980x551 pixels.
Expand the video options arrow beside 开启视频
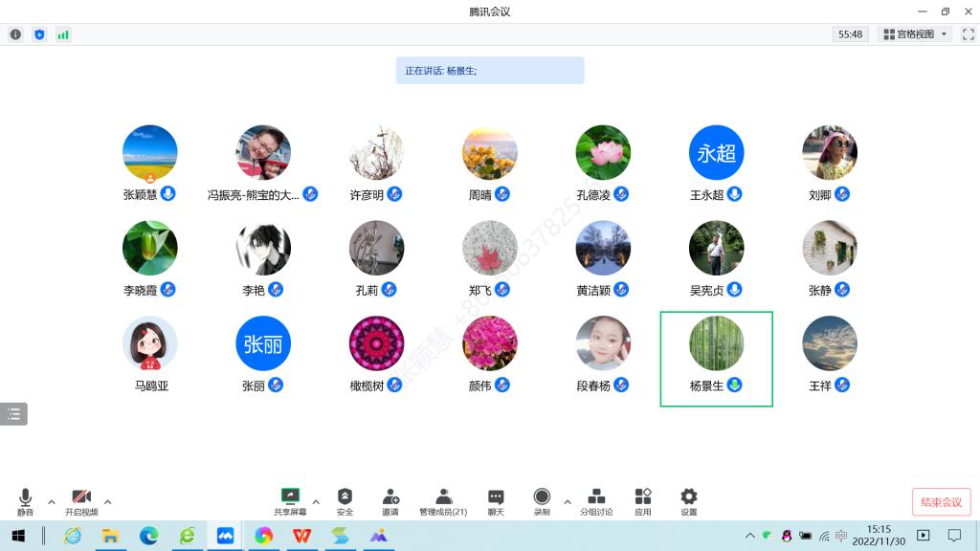click(x=107, y=501)
